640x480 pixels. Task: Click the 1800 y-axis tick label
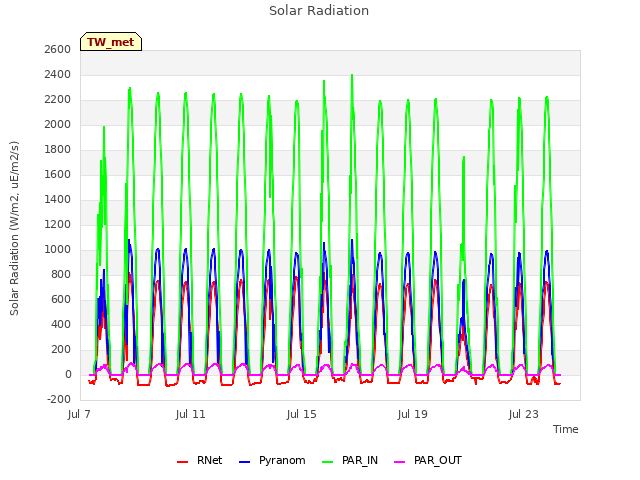(58, 149)
